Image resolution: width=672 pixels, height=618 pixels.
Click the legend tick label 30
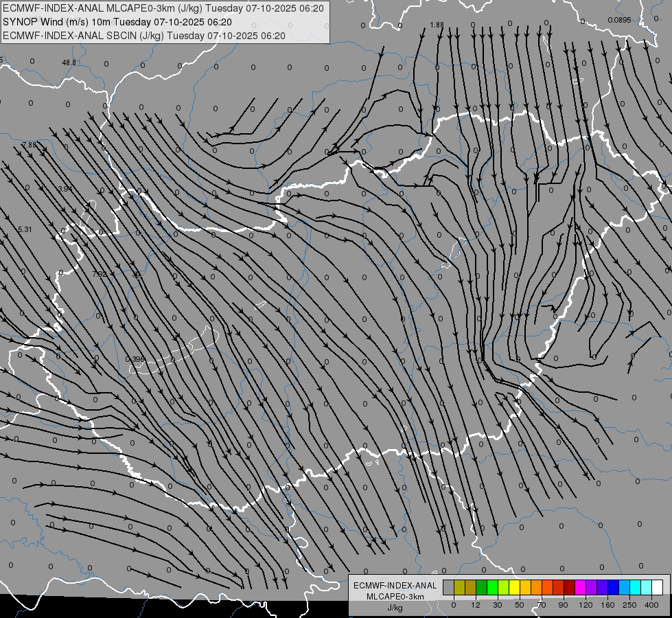pos(498,605)
